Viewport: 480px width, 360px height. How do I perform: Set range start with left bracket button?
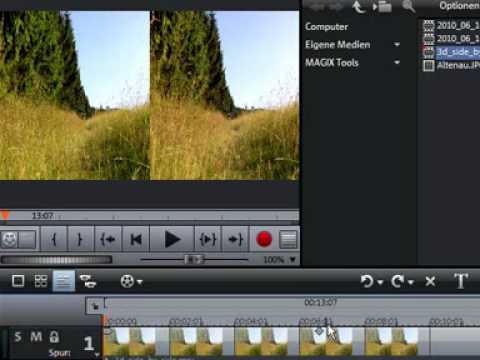coord(54,239)
